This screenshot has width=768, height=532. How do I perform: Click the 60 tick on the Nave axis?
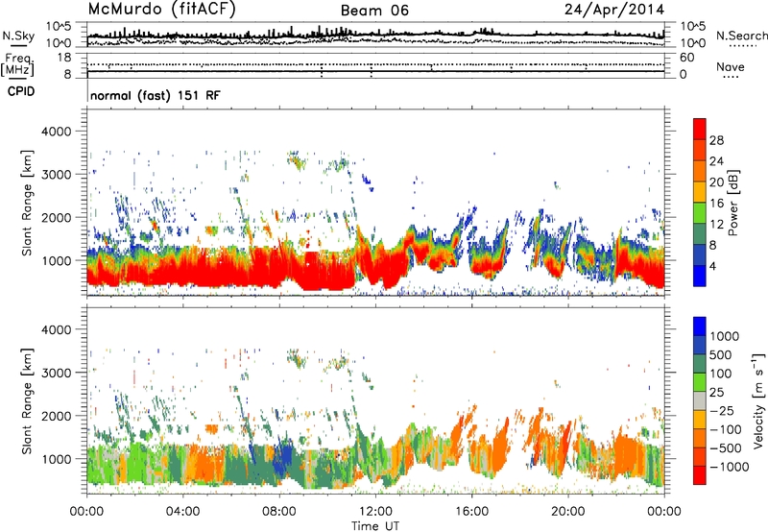[686, 58]
